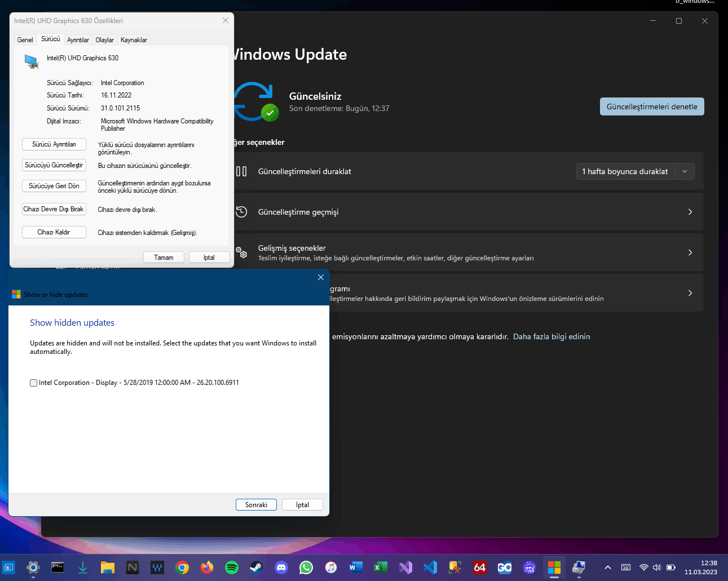Open the blue widgets icon at taskbar start
This screenshot has width=728, height=581.
coord(8,567)
